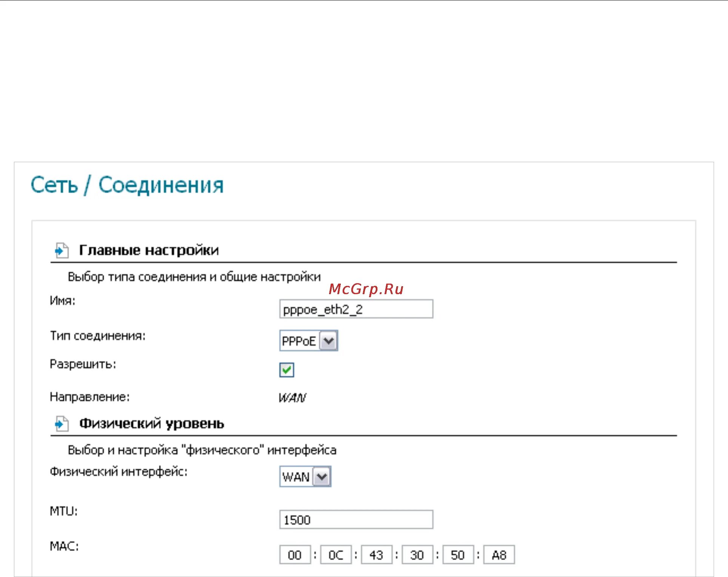Screen dimensions: 728x577
Task: Click the WAN interface dropdown arrow
Action: [322, 477]
